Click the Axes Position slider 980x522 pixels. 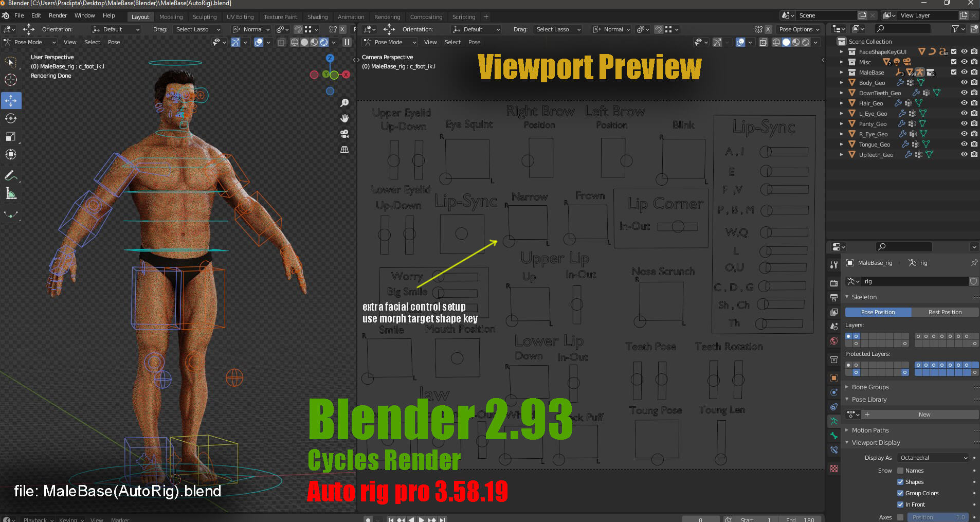[938, 517]
